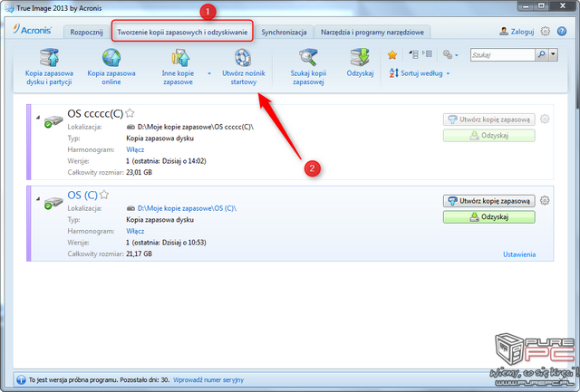Focus the Szukaj search field

pos(502,55)
